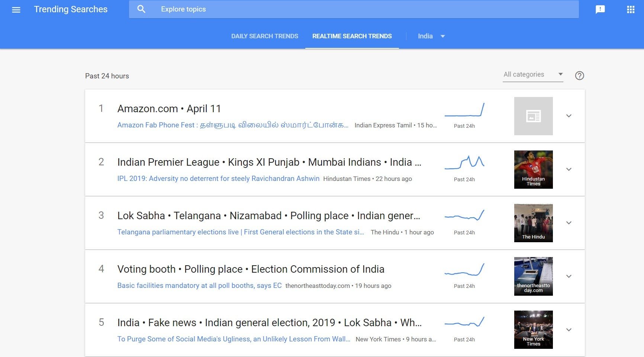Click the India Fake news sparkline chart
Image resolution: width=644 pixels, height=357 pixels.
click(464, 322)
